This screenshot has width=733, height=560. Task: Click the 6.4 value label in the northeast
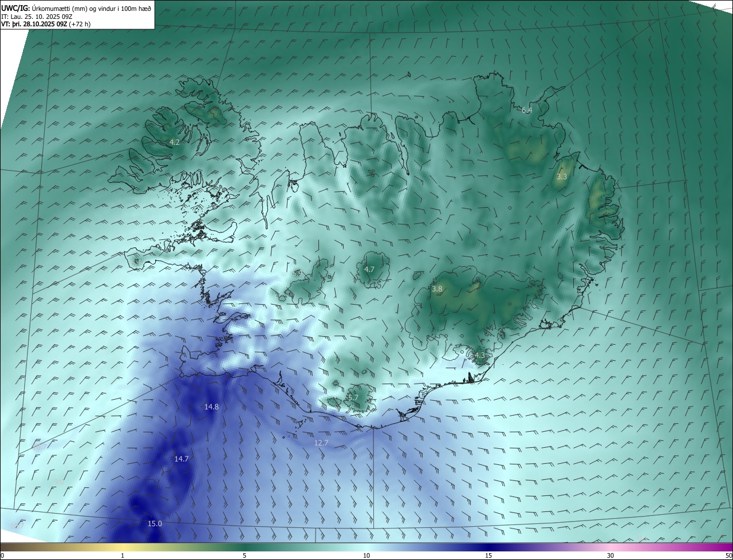coord(527,110)
